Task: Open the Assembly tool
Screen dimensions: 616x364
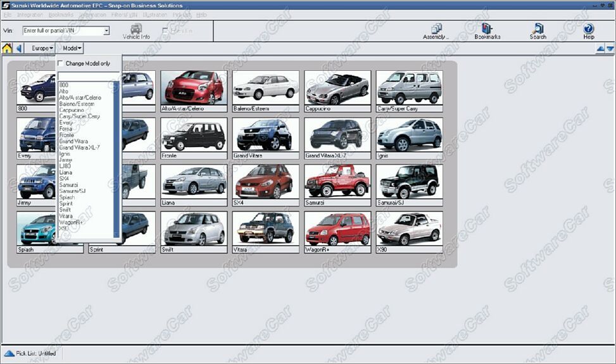Action: tap(436, 31)
